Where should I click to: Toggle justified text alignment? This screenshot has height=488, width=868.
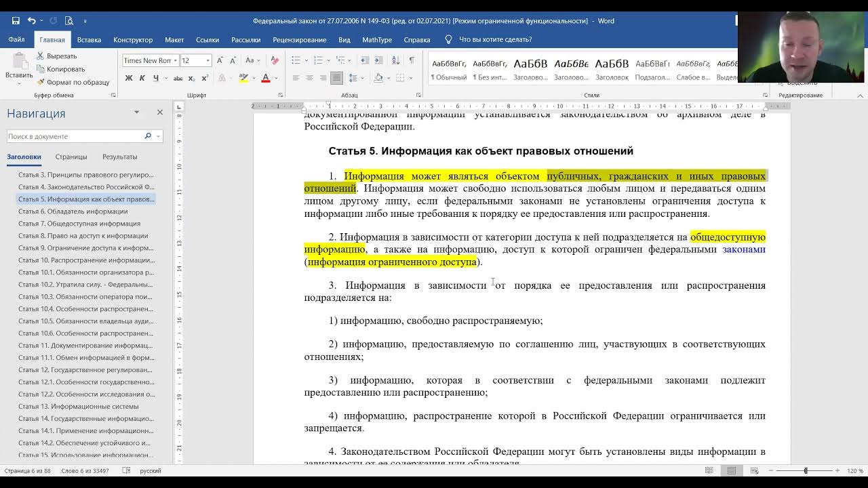336,79
